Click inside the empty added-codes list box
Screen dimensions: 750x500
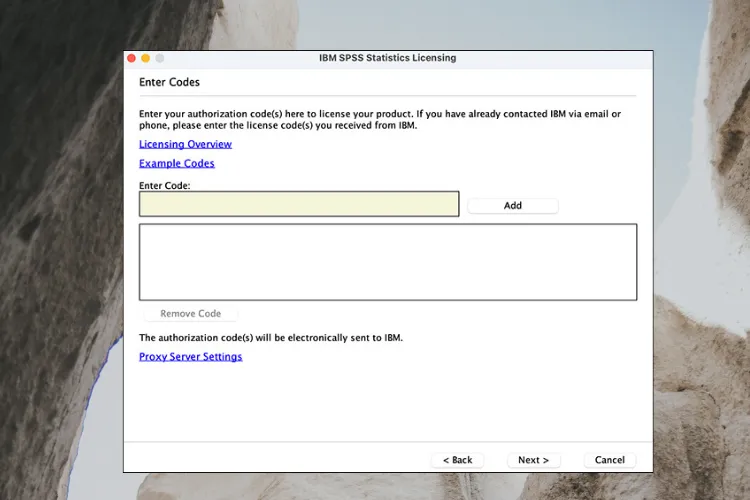(x=387, y=261)
